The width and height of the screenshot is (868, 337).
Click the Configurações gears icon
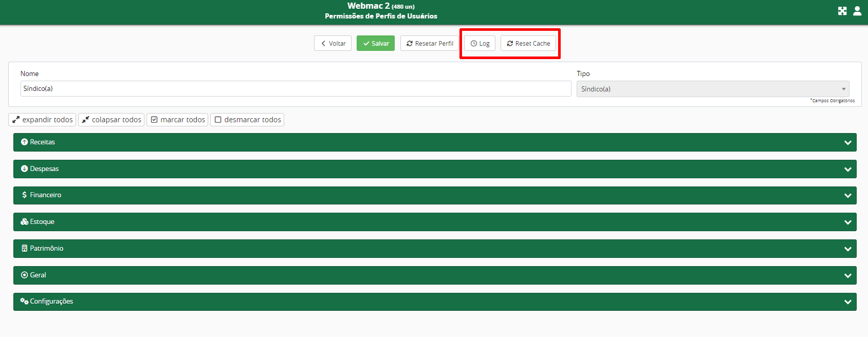(x=24, y=302)
